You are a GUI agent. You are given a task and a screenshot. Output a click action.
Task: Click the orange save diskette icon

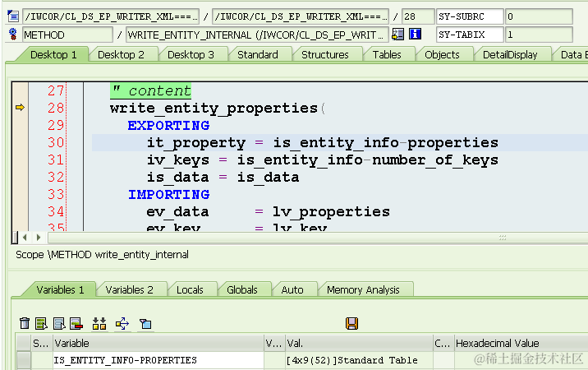point(351,323)
